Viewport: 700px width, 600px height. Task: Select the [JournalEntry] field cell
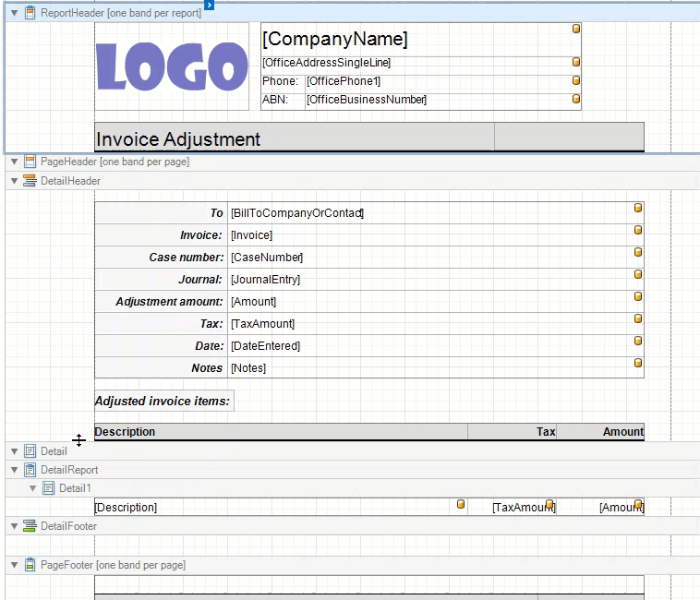[x=436, y=280]
